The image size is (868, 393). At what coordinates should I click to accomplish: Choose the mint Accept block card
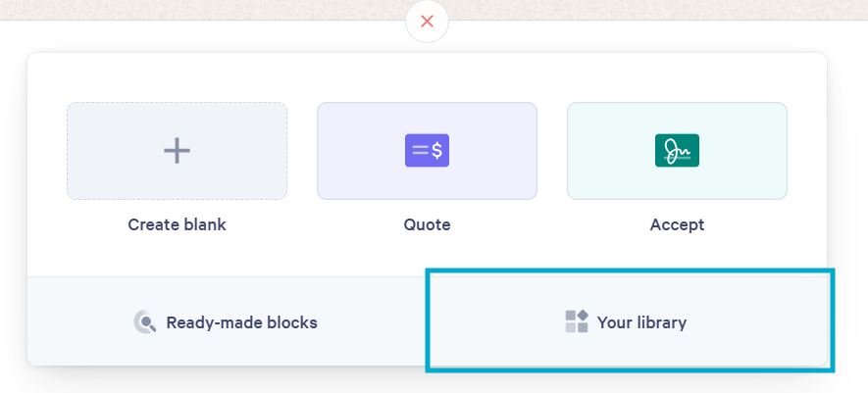click(677, 151)
